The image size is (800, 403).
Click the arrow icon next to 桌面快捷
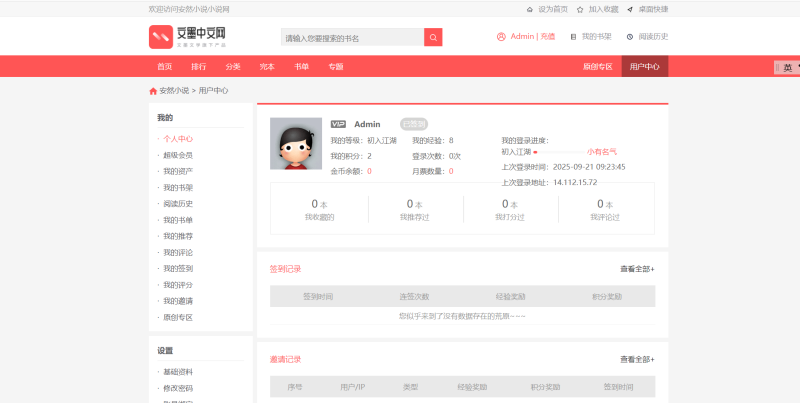tap(630, 9)
